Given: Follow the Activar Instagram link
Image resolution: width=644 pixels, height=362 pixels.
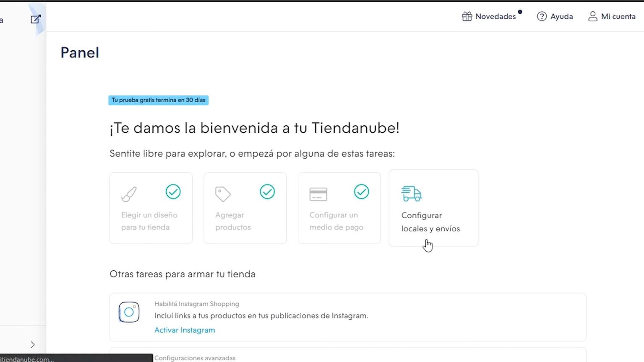Looking at the screenshot, I should coord(185,330).
